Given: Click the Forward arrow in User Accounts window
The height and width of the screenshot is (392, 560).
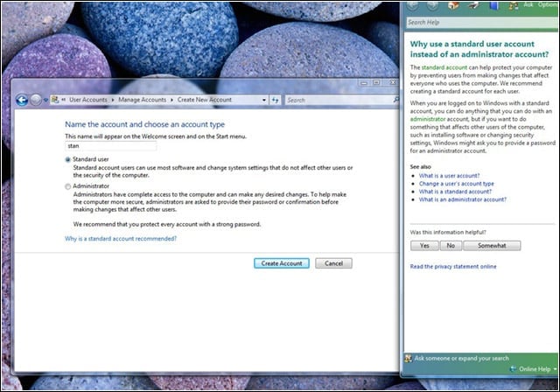Looking at the screenshot, I should tap(35, 101).
